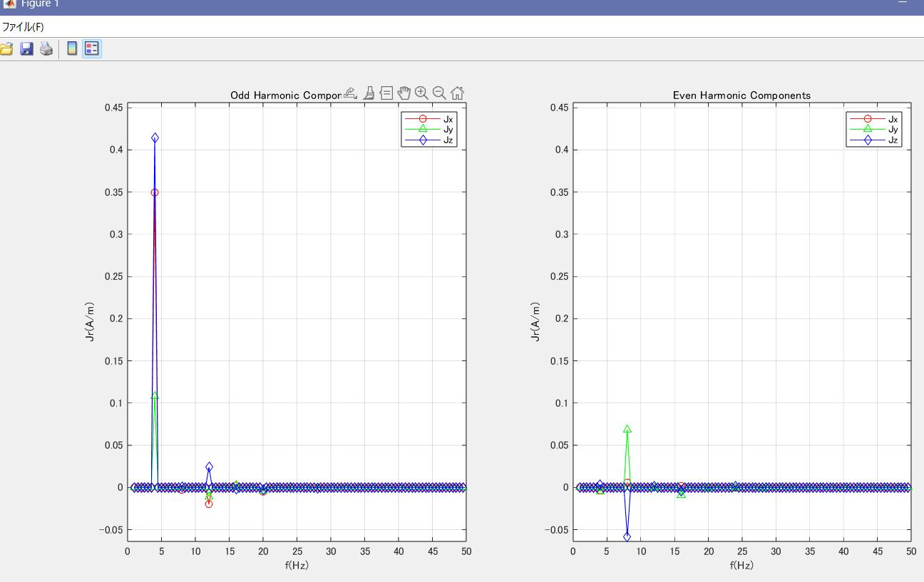Restore view with the home icon
The image size is (924, 582).
pos(458,93)
